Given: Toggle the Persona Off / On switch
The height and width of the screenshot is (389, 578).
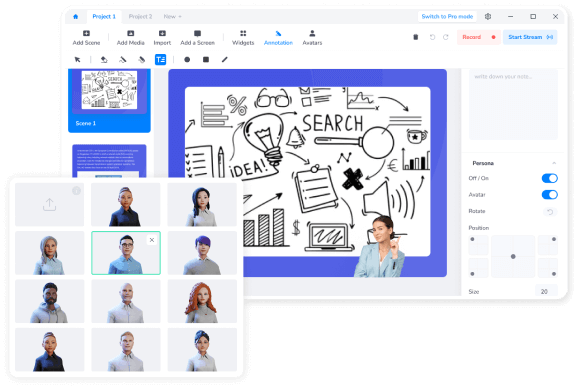Looking at the screenshot, I should tap(549, 178).
